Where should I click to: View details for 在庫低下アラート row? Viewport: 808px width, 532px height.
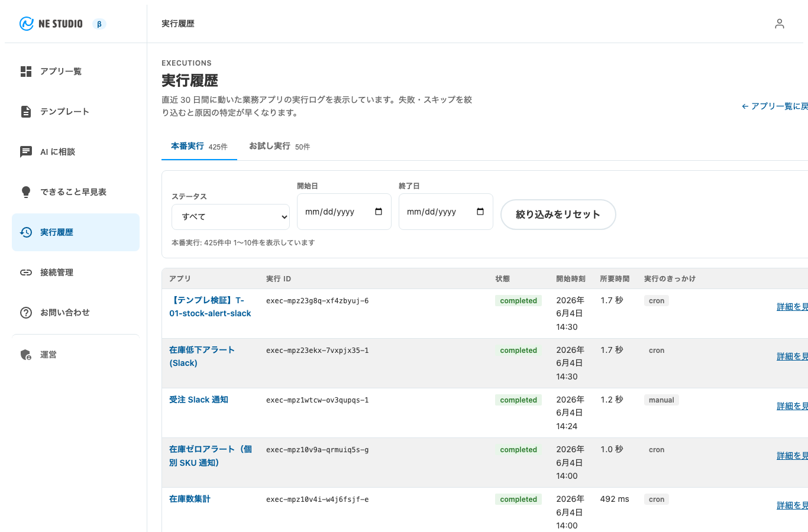tap(793, 356)
